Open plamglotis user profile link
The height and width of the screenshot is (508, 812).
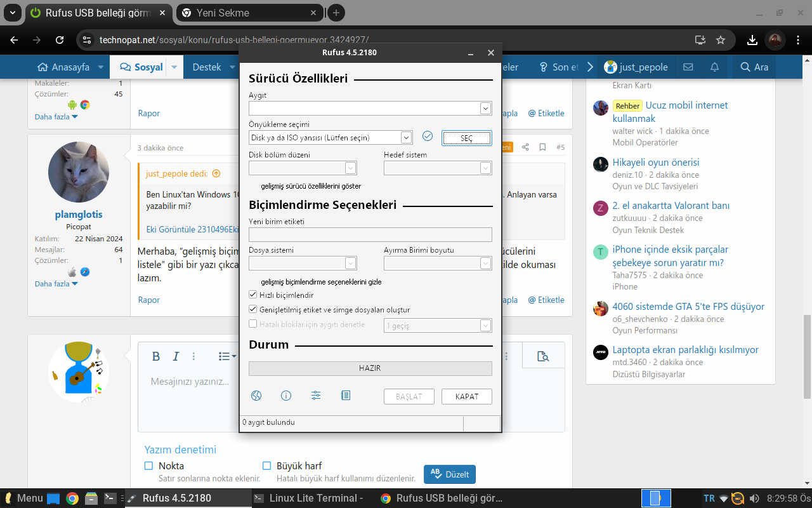79,215
